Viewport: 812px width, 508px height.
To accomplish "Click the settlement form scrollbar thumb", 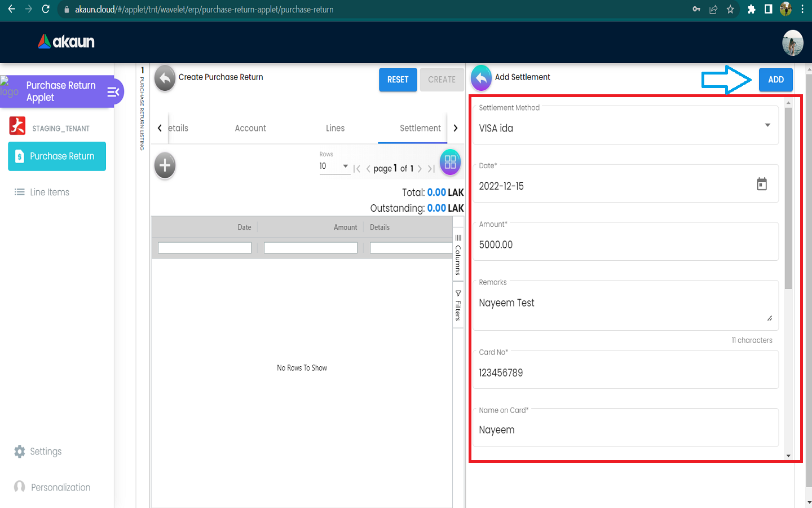I will click(788, 198).
